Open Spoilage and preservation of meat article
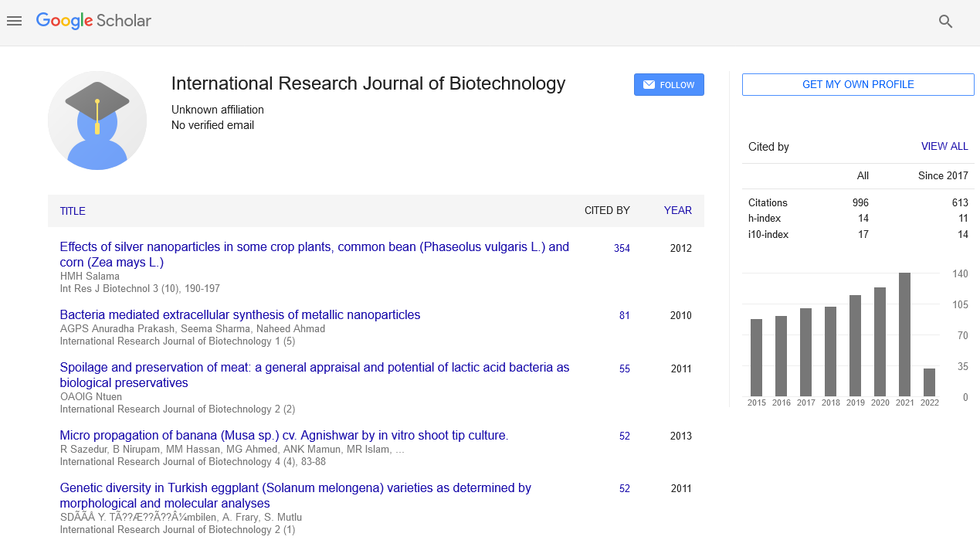Screen dimensions: 980x540 tap(314, 375)
